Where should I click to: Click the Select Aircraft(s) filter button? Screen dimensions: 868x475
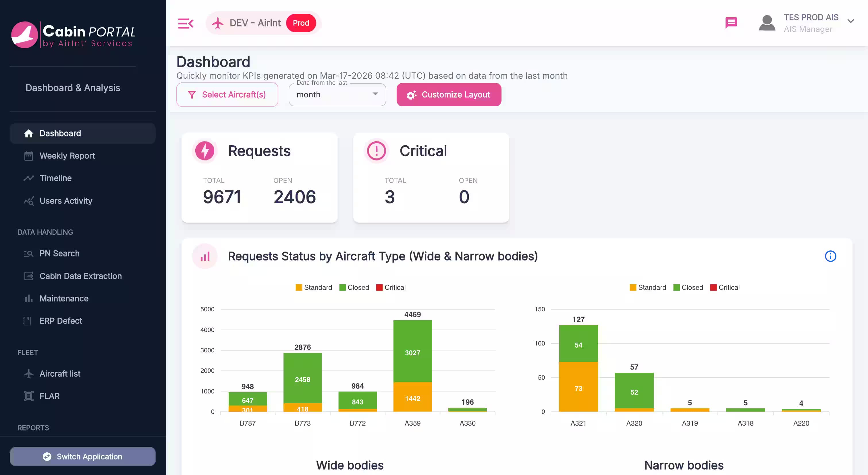click(227, 95)
